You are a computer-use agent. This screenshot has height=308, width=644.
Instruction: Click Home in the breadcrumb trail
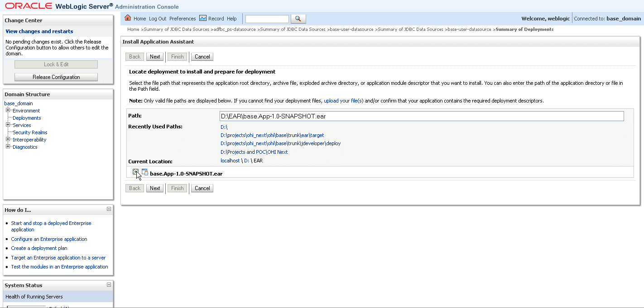point(133,29)
